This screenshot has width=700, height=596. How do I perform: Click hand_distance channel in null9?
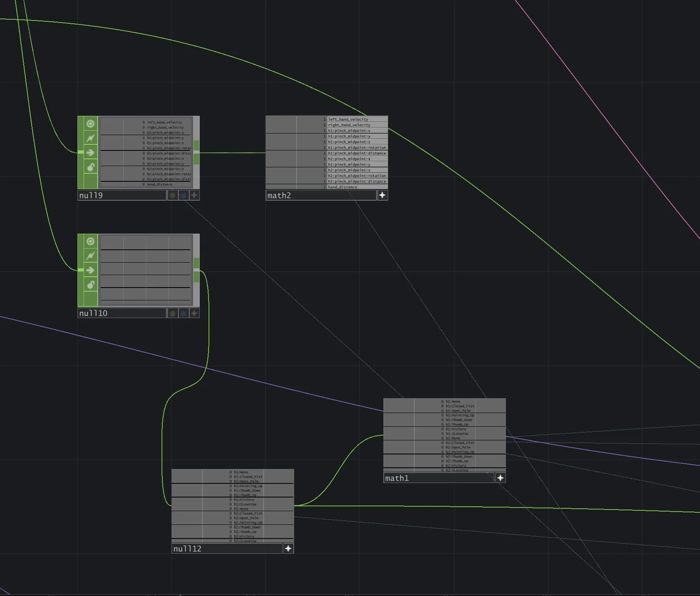click(x=160, y=185)
